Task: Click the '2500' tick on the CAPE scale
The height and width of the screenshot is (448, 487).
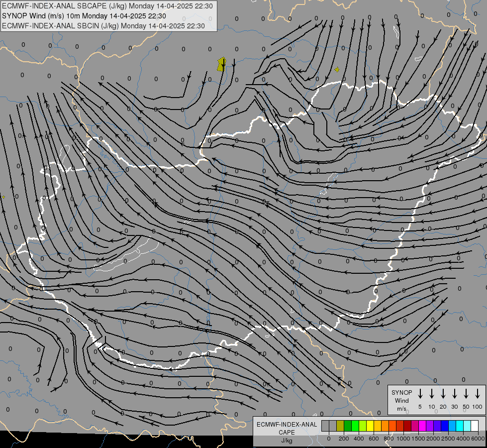Action: [x=448, y=439]
